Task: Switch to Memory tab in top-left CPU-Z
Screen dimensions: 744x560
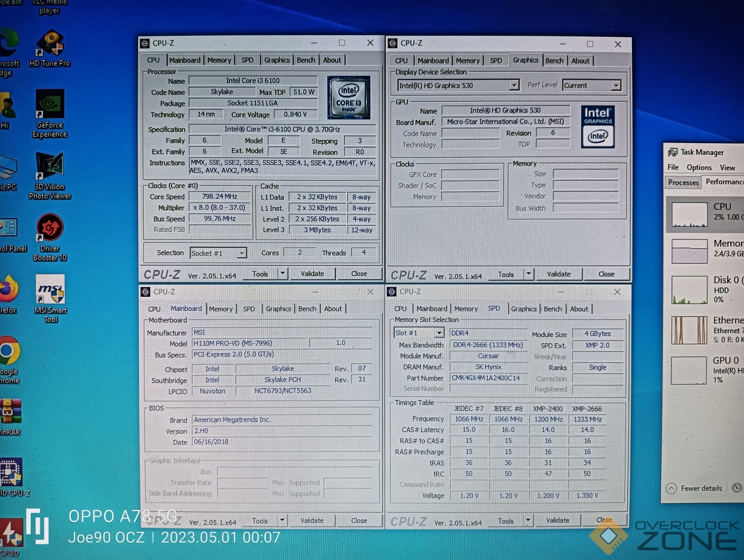Action: 219,60
